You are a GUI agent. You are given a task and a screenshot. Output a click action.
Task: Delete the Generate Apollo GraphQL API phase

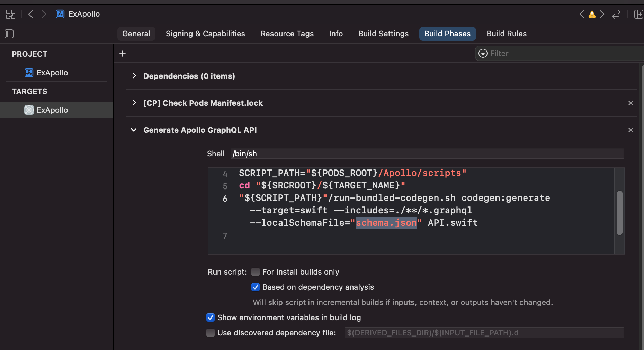point(631,130)
